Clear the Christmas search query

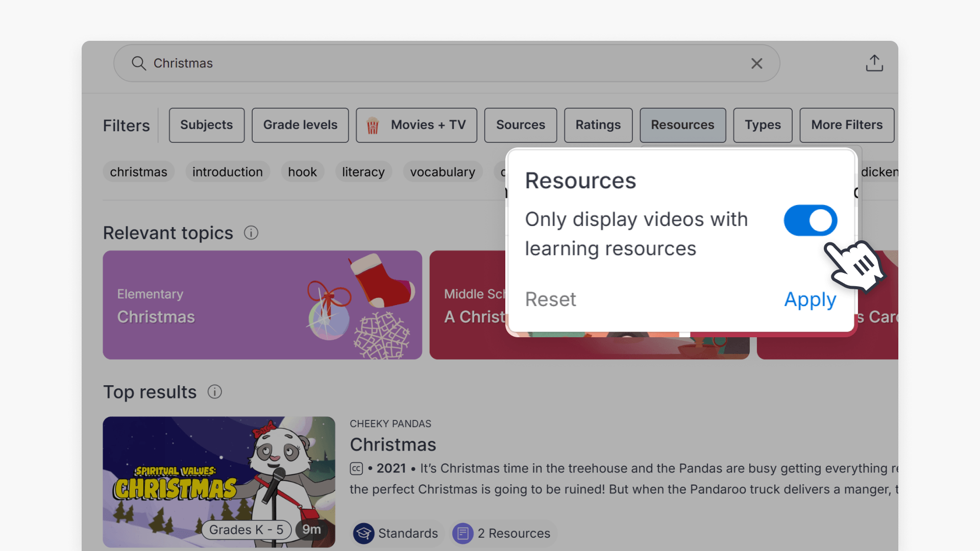757,63
